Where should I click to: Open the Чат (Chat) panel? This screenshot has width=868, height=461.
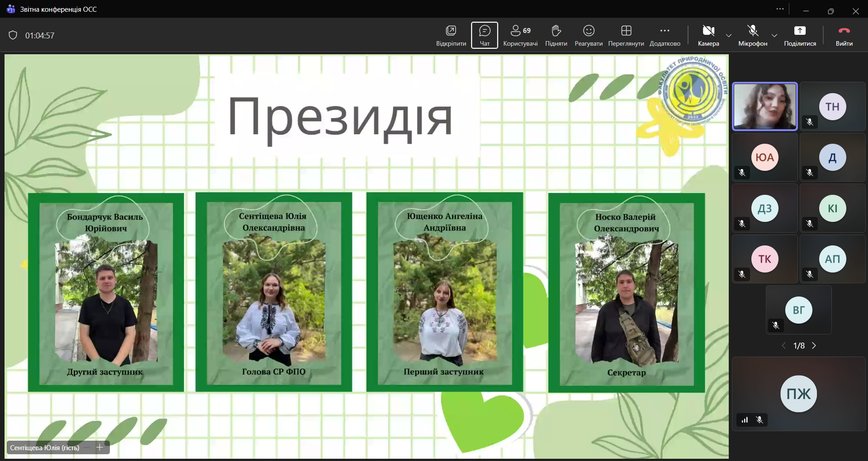[484, 35]
